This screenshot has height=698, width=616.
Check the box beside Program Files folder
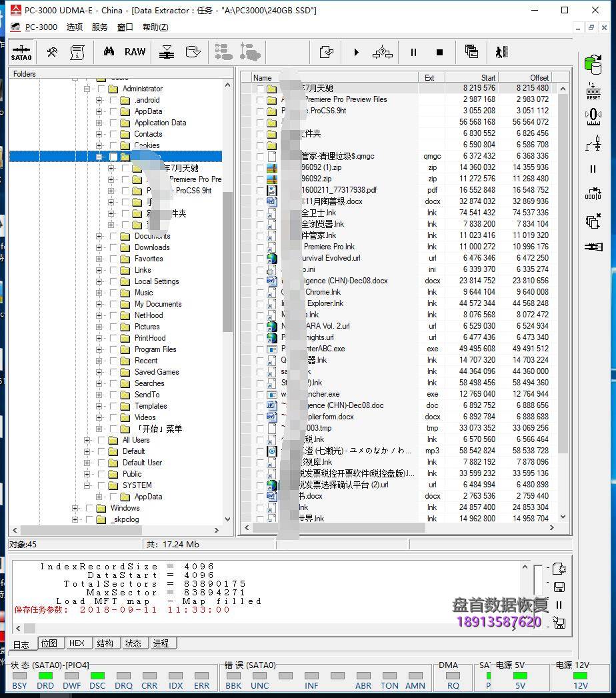point(113,349)
